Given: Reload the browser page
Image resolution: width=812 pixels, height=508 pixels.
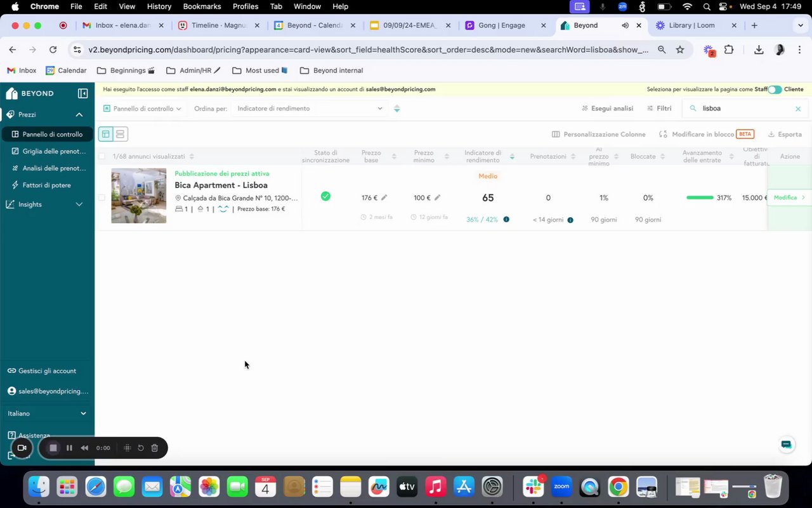Looking at the screenshot, I should (53, 50).
